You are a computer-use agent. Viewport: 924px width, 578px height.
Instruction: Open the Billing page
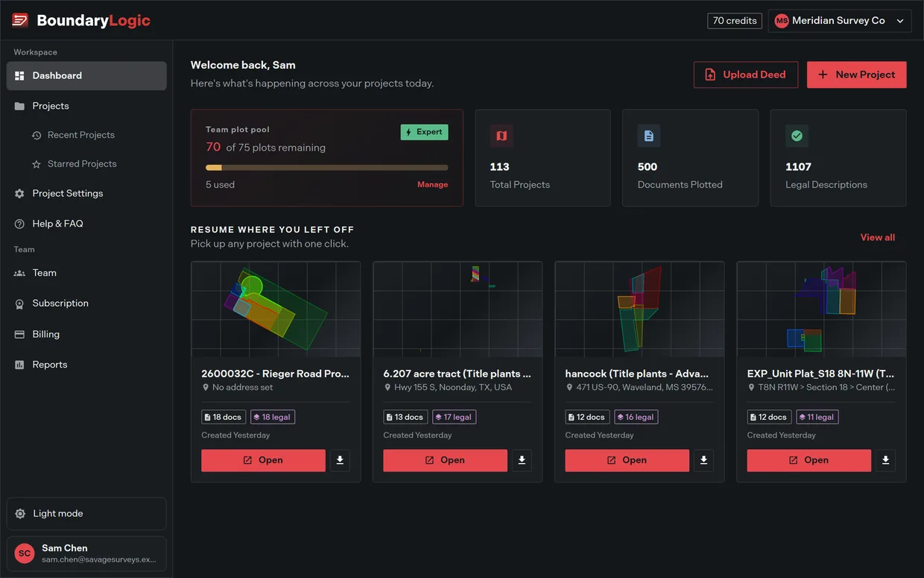click(86, 334)
